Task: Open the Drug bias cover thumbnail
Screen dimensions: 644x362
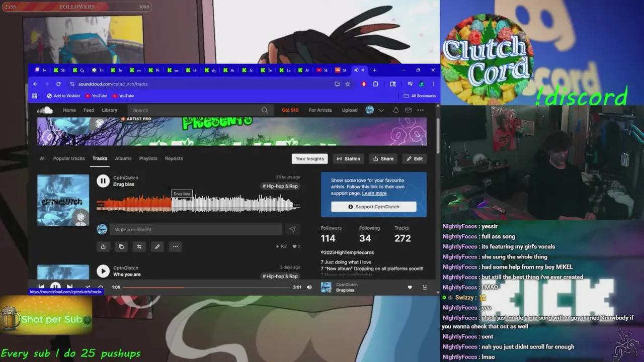Action: (x=63, y=200)
